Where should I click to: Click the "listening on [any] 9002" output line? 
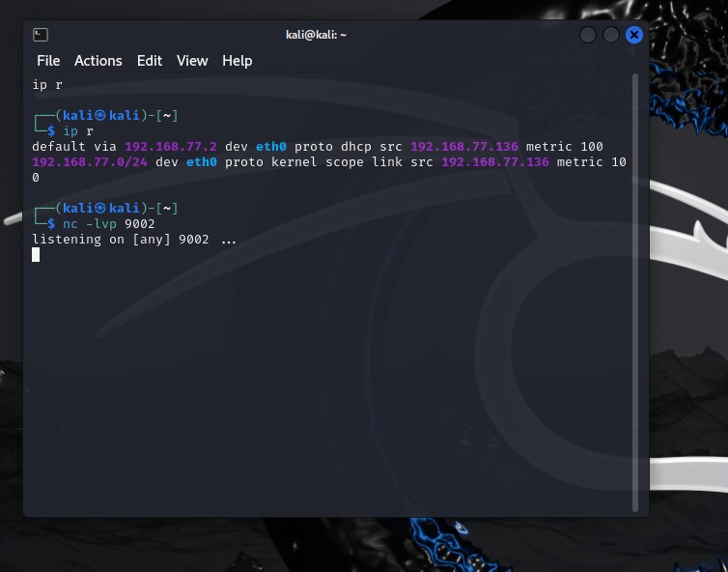tap(121, 239)
